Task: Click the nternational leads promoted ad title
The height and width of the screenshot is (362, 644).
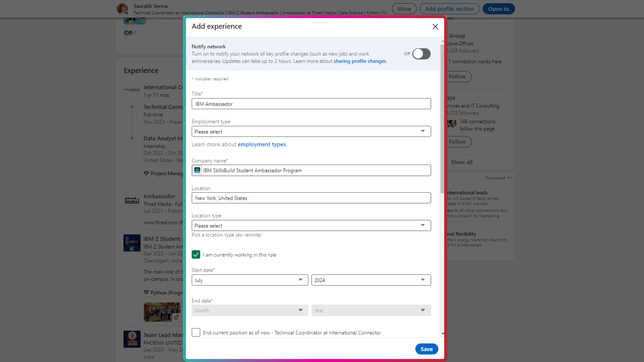Action: click(467, 193)
